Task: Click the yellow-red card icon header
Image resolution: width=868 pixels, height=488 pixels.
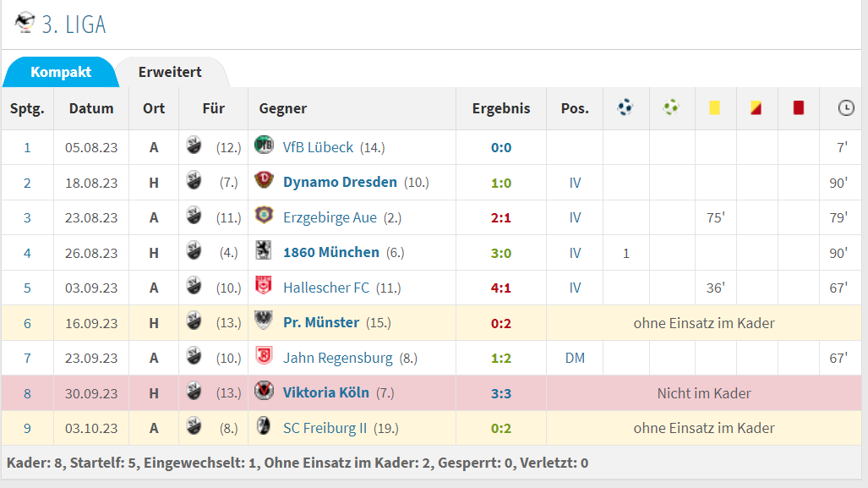Action: [x=756, y=107]
